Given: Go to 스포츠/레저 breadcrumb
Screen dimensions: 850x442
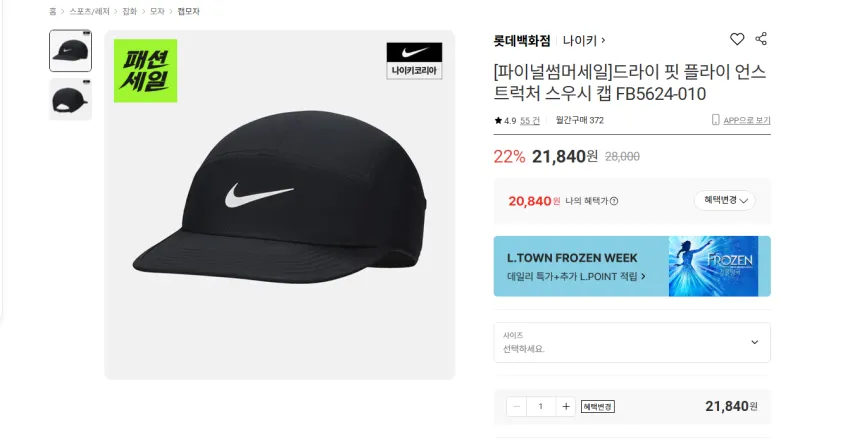Looking at the screenshot, I should click(x=89, y=11).
